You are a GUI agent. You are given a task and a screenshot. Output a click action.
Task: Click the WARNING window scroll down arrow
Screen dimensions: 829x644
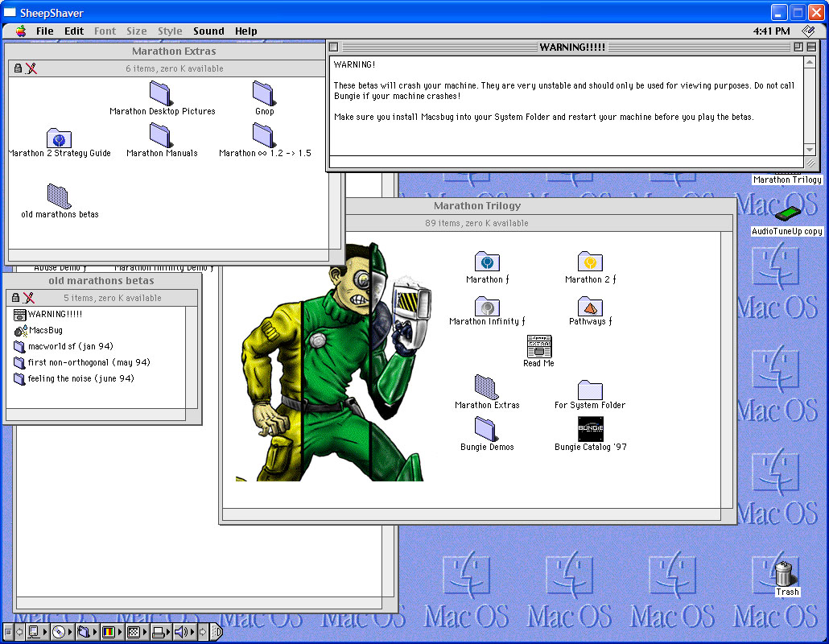(810, 150)
